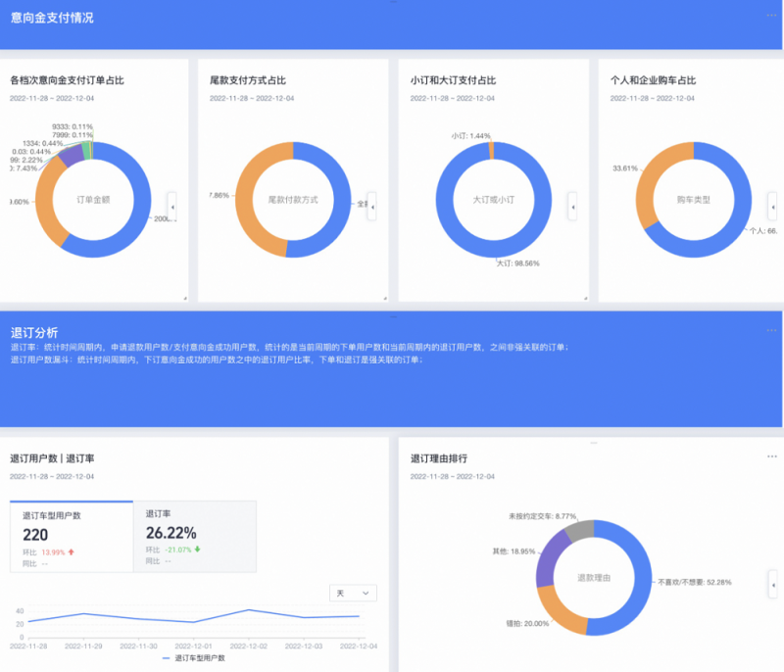This screenshot has width=784, height=672.
Task: Click the 2022-12-02 peak on the line chart
Action: 250,608
